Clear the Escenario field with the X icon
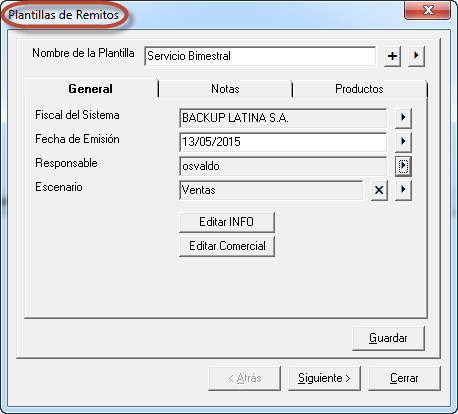 (379, 190)
